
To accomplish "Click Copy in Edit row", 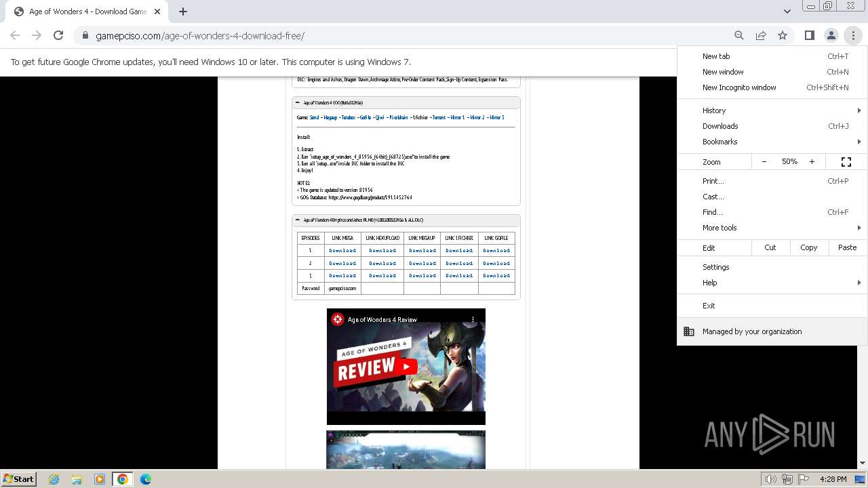I will click(809, 247).
